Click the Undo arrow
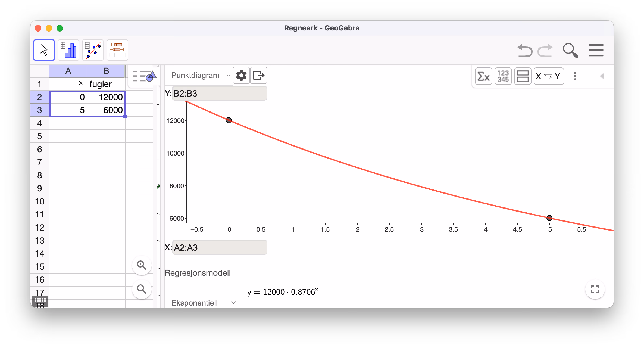 pos(524,51)
